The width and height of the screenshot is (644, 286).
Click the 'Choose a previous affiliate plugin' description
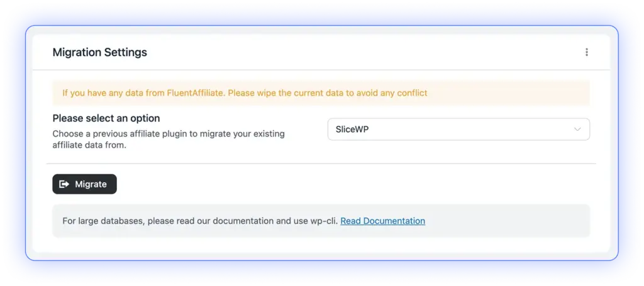168,134
